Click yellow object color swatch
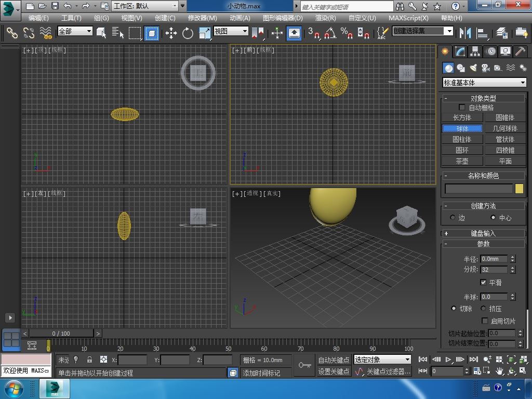 pos(519,189)
